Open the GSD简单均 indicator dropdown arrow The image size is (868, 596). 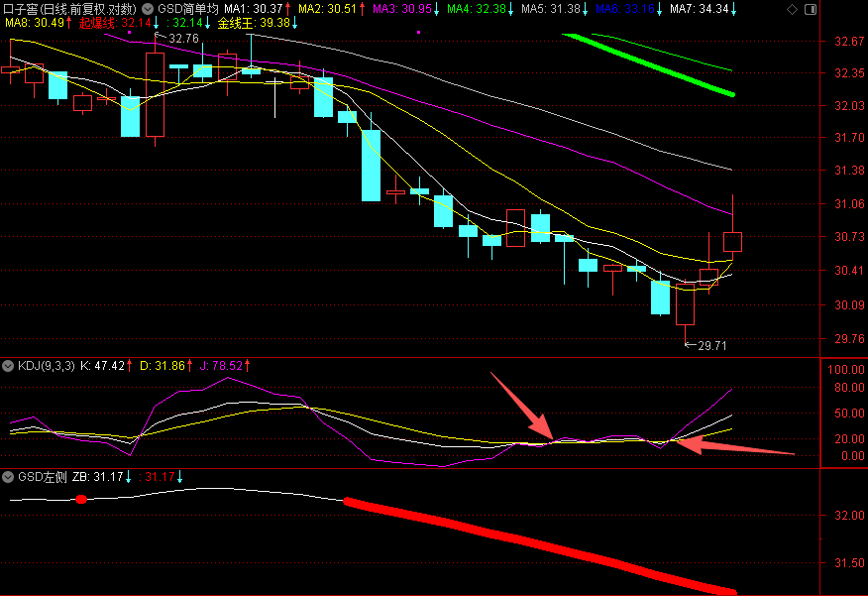point(149,9)
